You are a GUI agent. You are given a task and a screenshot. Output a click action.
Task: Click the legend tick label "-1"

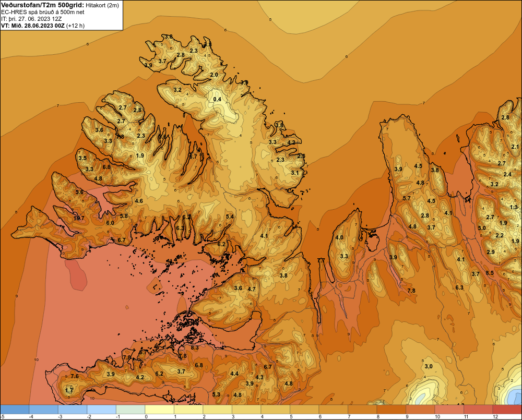pos(118,417)
